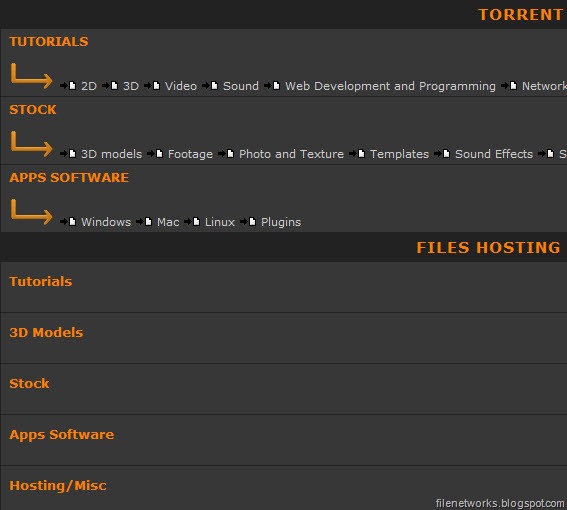Click the page icon beside Sound

pyautogui.click(x=214, y=86)
